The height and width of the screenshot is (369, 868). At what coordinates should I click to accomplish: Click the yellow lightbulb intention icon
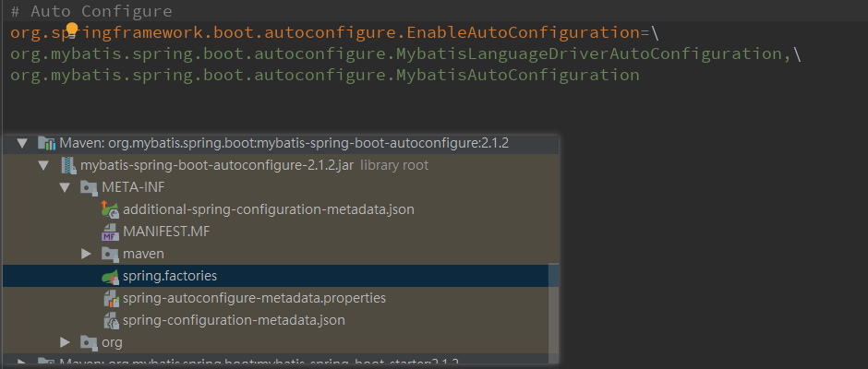click(x=72, y=30)
